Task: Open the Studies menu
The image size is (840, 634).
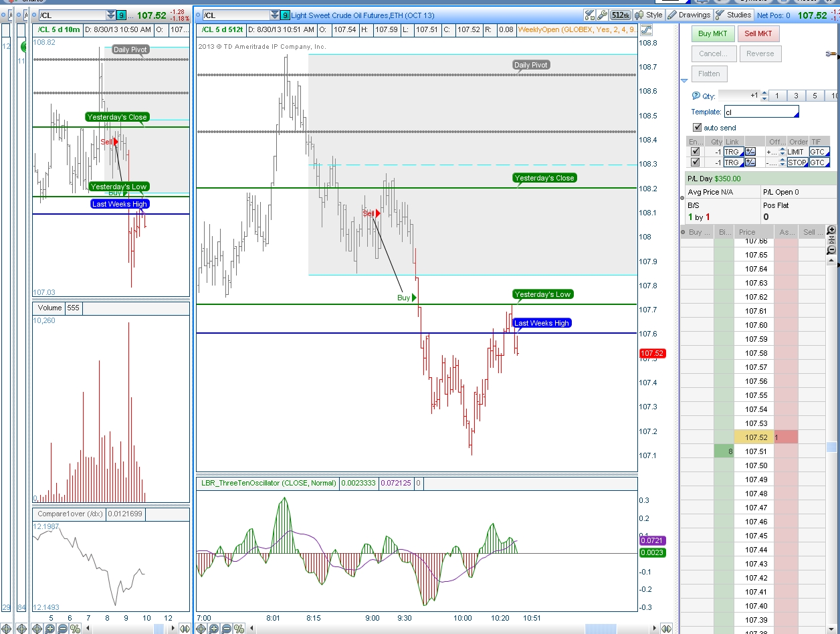Action: coord(734,15)
